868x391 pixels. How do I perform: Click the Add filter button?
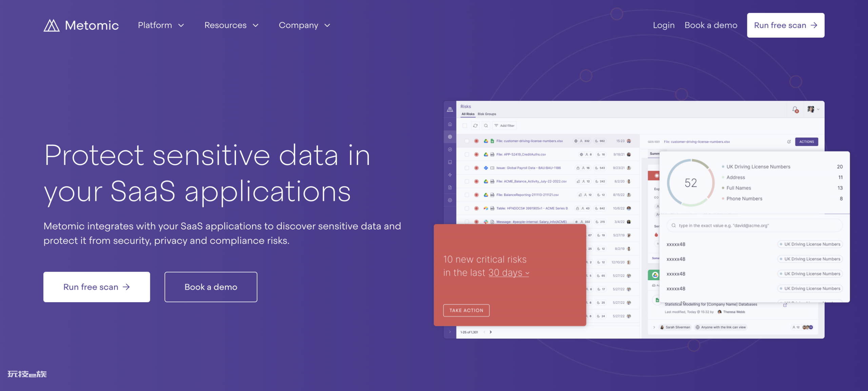click(x=505, y=126)
